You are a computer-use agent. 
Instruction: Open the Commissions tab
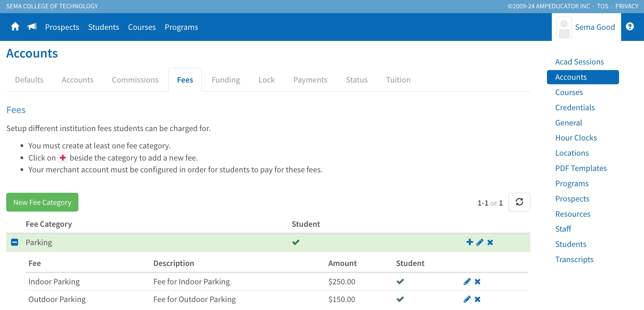point(135,80)
